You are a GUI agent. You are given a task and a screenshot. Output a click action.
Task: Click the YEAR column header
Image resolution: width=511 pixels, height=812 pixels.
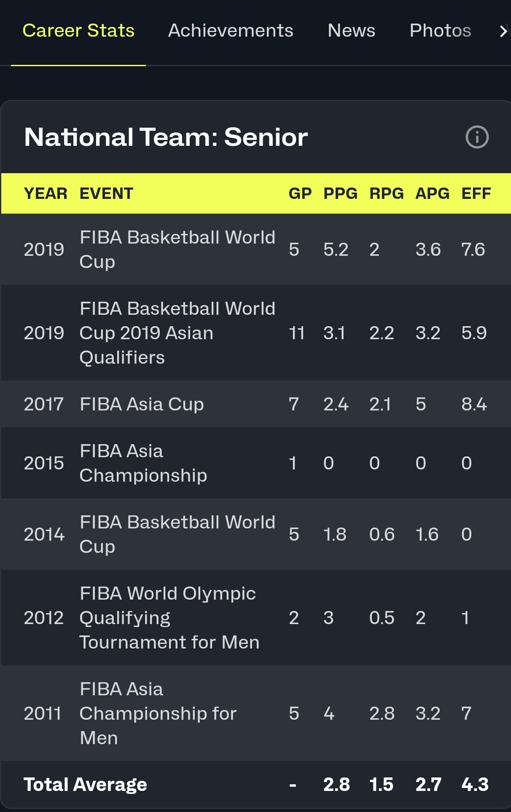46,193
